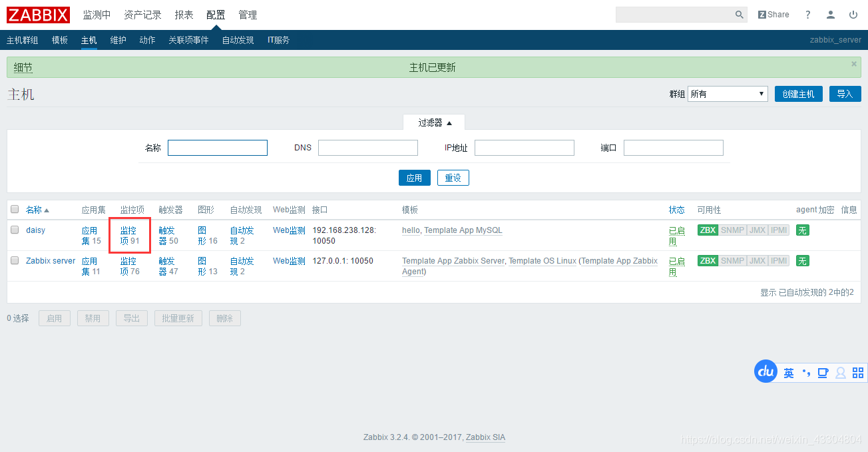Open the host group dropdown

pos(728,94)
